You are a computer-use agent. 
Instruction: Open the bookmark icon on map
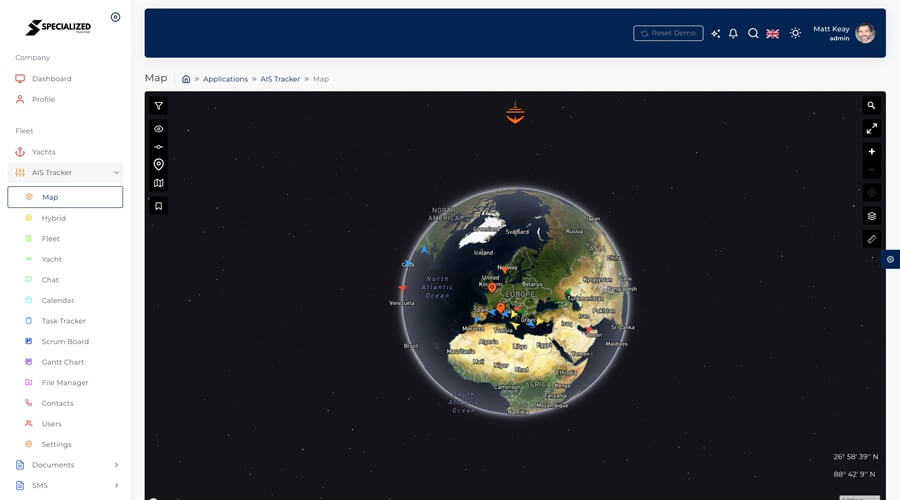point(158,206)
